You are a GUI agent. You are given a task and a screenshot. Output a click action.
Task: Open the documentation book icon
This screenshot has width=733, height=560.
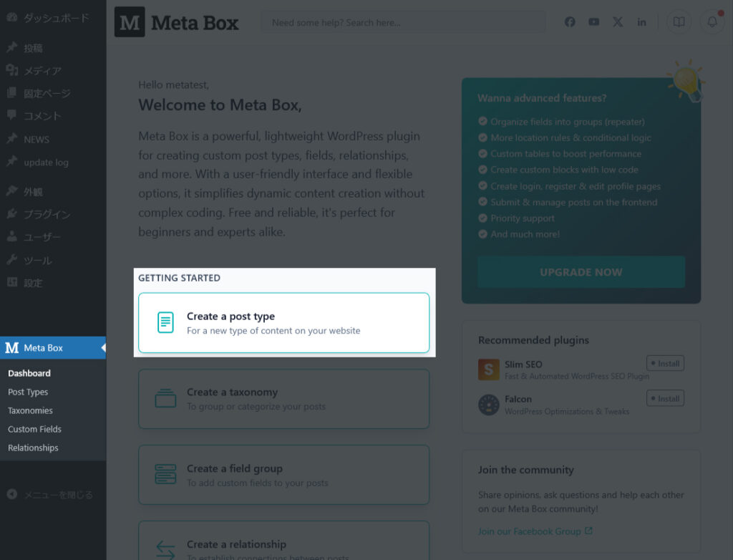pos(679,22)
